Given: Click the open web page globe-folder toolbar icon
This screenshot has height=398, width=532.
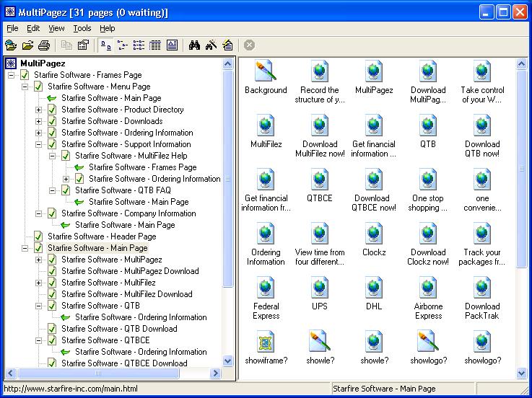Looking at the screenshot, I should (11, 45).
